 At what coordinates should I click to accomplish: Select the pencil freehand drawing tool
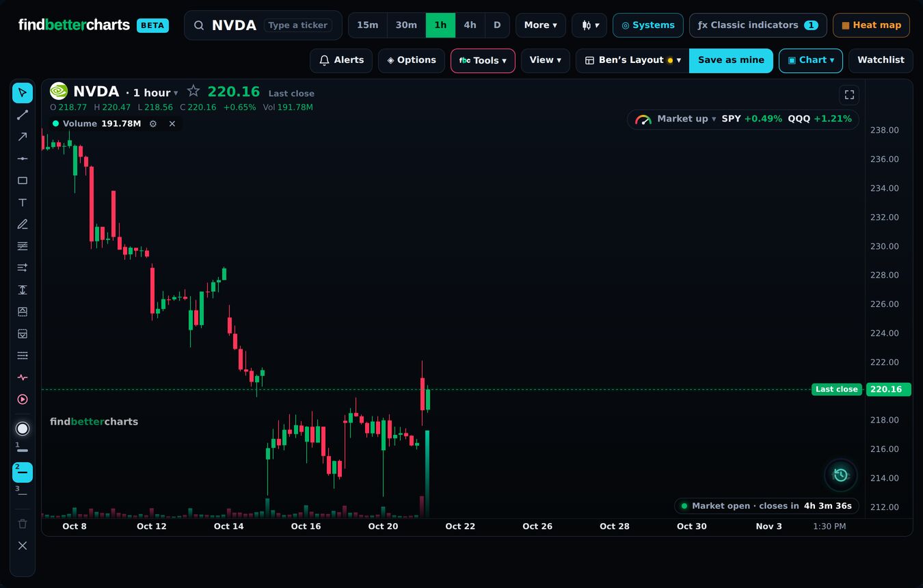(x=23, y=224)
